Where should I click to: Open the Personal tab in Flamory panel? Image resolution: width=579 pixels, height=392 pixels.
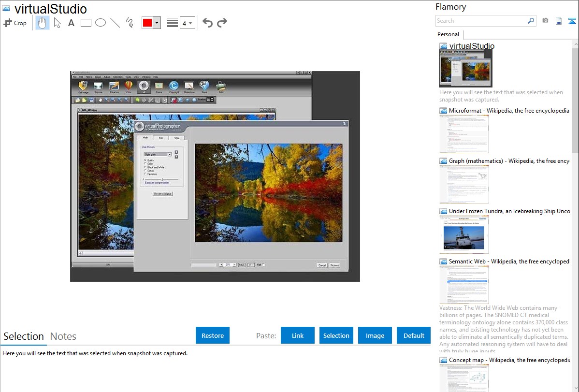point(448,34)
